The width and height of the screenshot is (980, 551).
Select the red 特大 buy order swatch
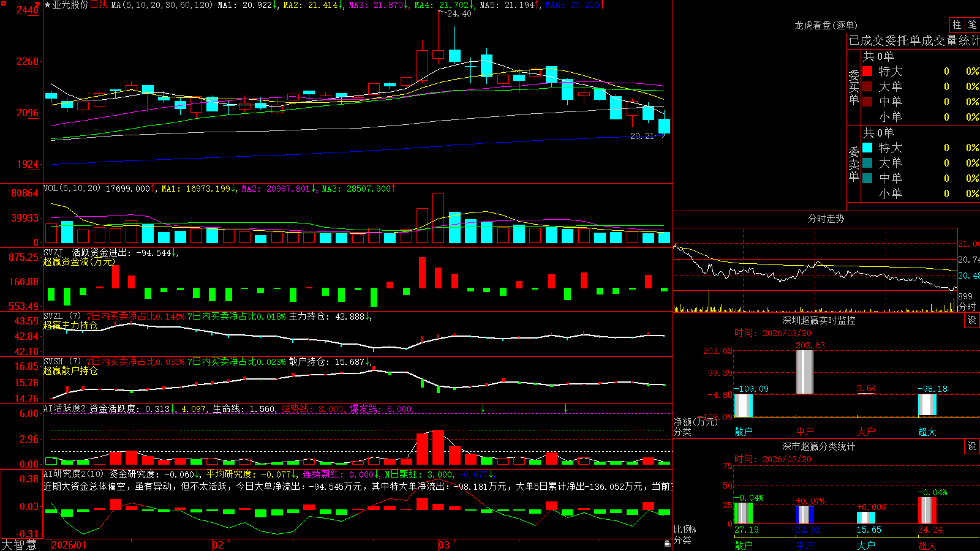(867, 71)
